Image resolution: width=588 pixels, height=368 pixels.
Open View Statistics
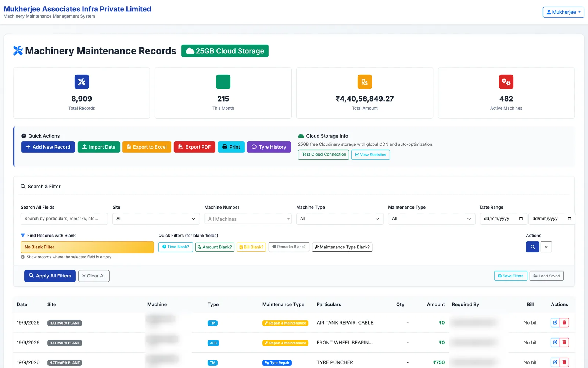pos(370,155)
